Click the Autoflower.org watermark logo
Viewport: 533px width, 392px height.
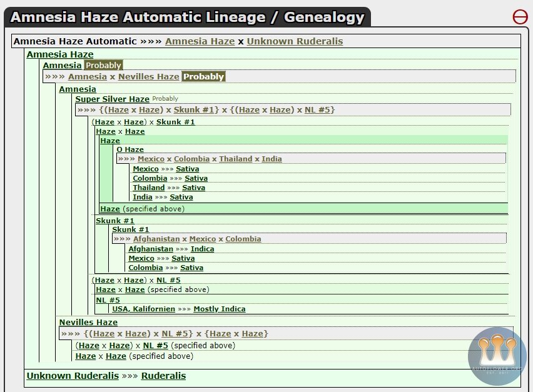[493, 355]
